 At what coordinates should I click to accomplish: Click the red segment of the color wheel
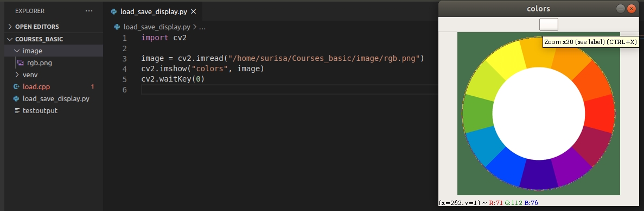coord(600,113)
